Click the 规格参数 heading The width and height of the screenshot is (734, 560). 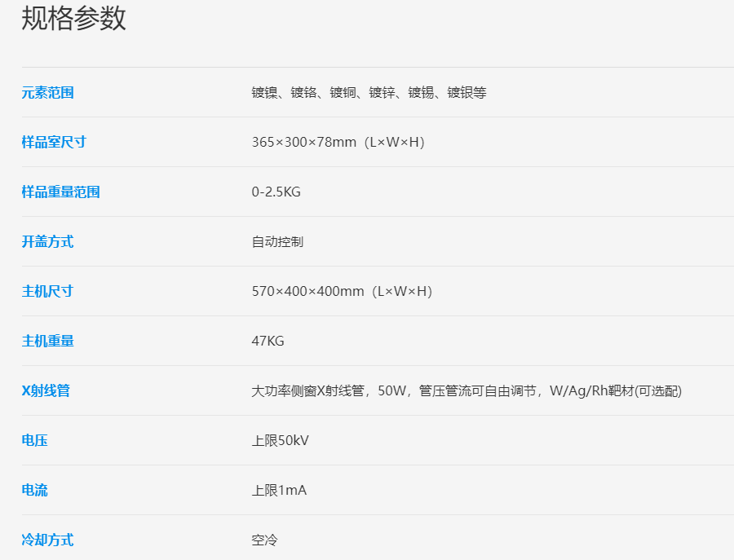(74, 19)
